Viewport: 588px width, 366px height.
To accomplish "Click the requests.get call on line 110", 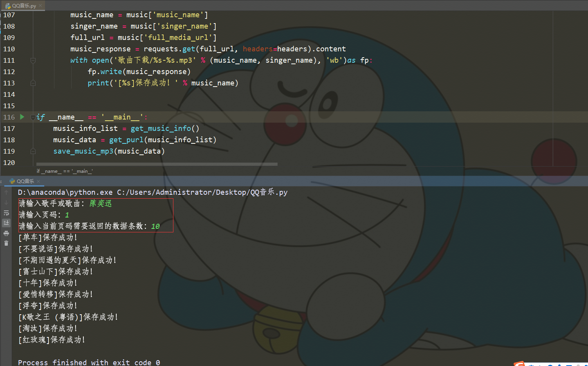I will (245, 49).
